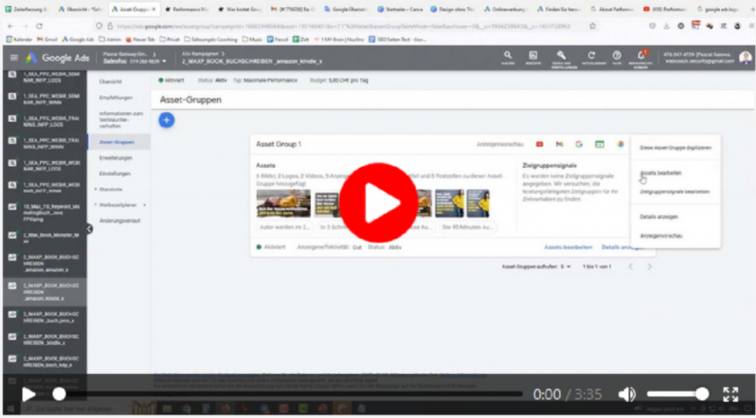Screen dimensions: 756x418
Task: Open the Discover ad preview icon
Action: (621, 144)
